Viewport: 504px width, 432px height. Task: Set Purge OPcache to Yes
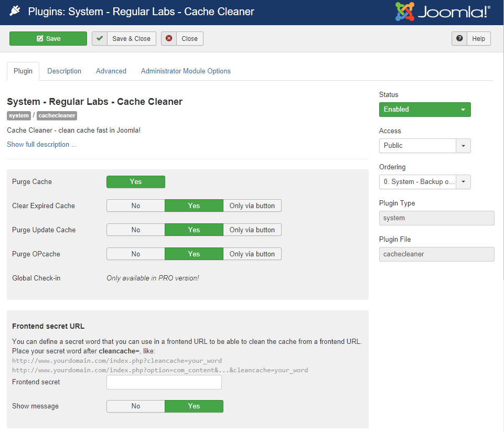point(194,254)
